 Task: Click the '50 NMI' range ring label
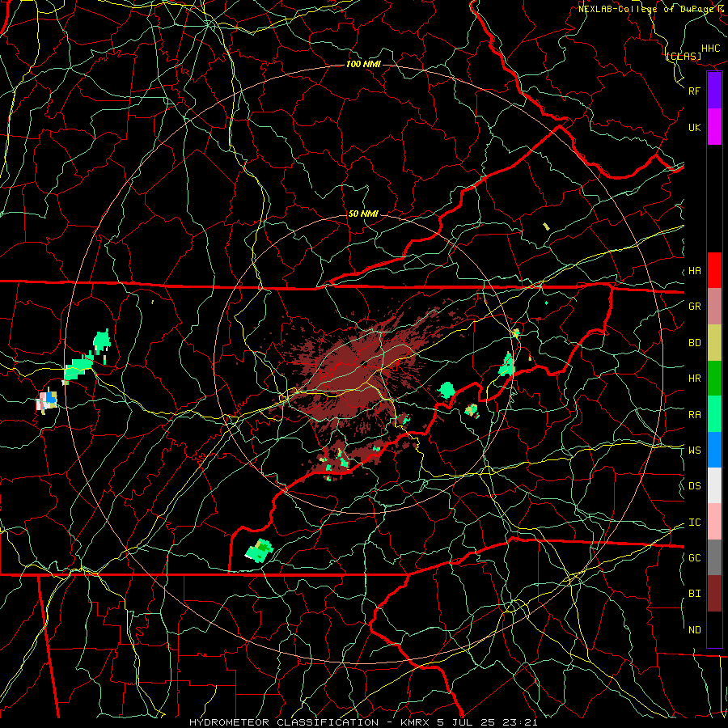[363, 214]
